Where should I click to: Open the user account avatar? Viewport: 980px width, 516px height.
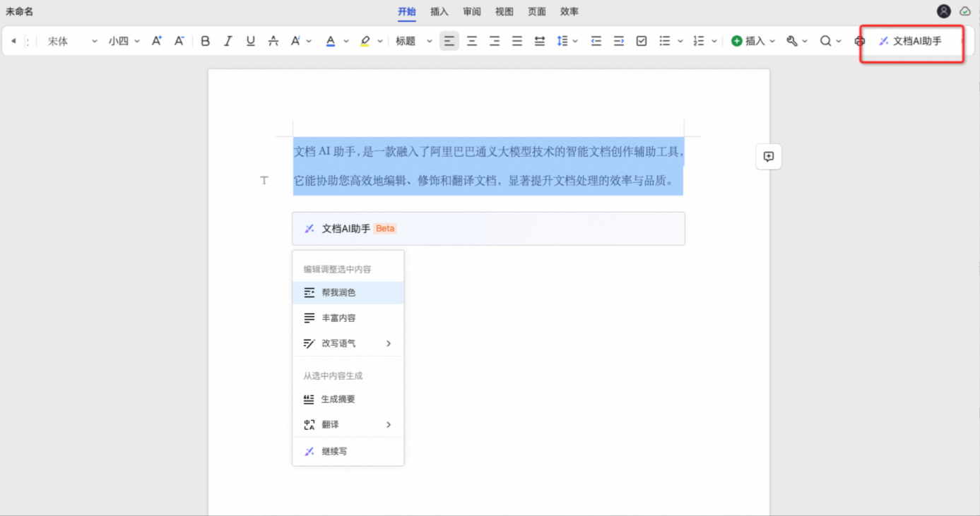click(x=944, y=11)
